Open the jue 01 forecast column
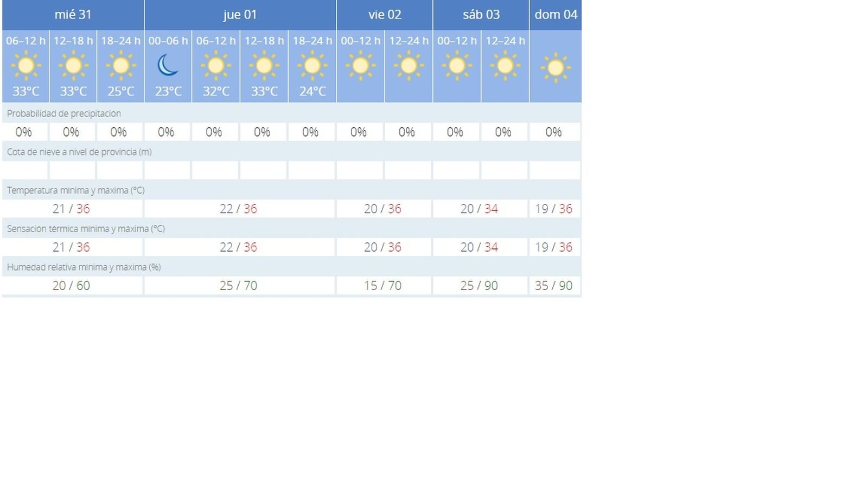This screenshot has width=868, height=488. point(240,15)
